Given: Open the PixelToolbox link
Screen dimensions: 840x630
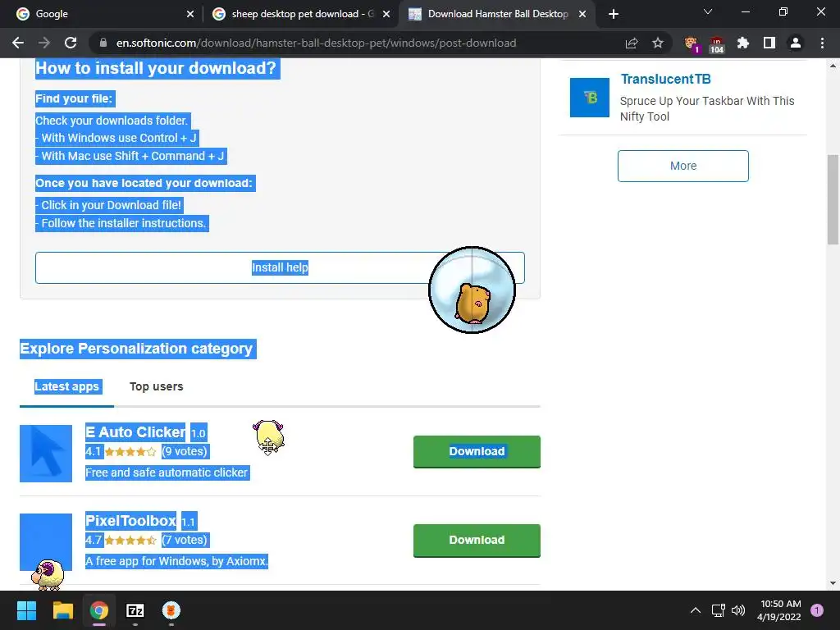Looking at the screenshot, I should pos(130,521).
